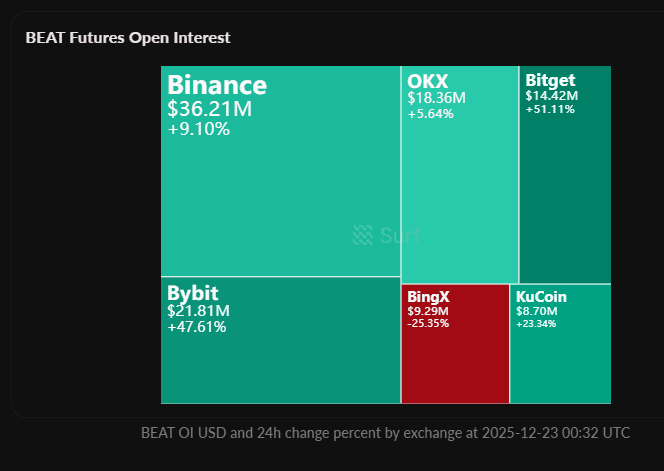This screenshot has width=664, height=471.
Task: Click the +5.64% change on OKX
Action: (431, 114)
